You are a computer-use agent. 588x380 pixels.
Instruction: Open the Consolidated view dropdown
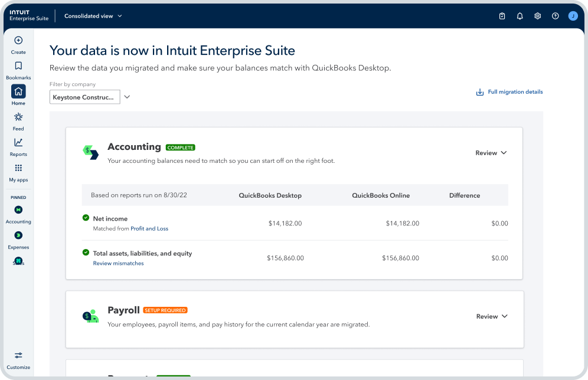pyautogui.click(x=93, y=16)
